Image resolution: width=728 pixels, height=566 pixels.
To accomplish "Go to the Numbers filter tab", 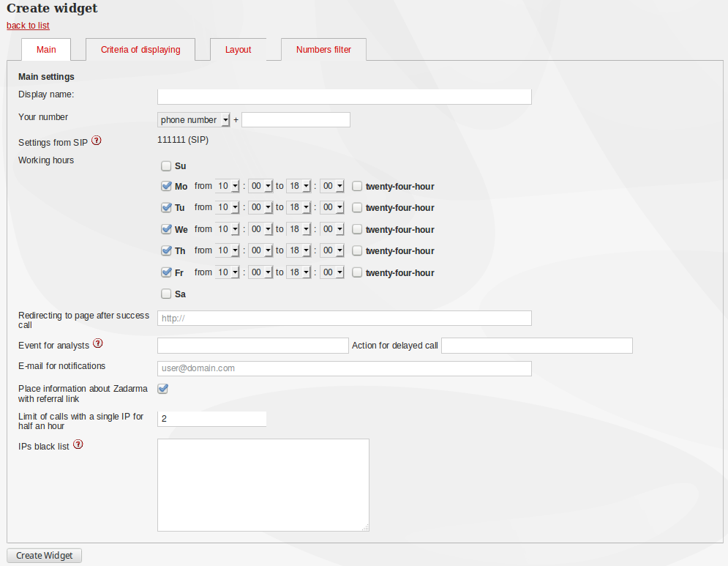I will pos(323,50).
